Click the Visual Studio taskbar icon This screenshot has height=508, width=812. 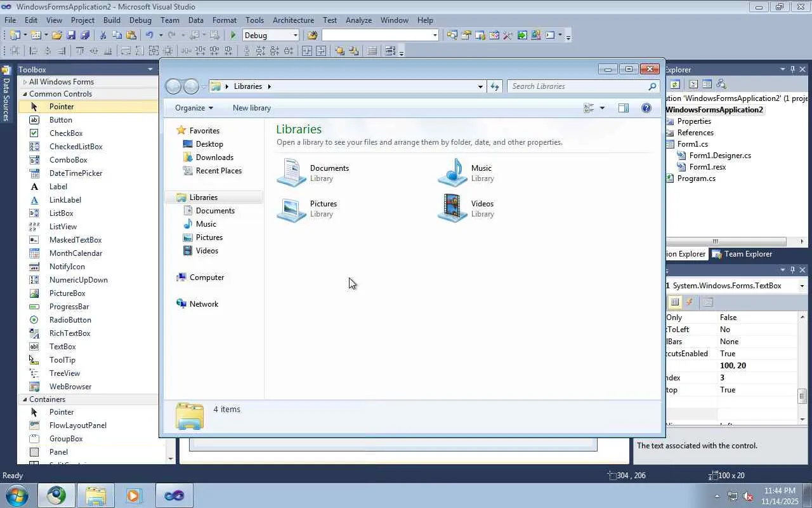(x=174, y=495)
